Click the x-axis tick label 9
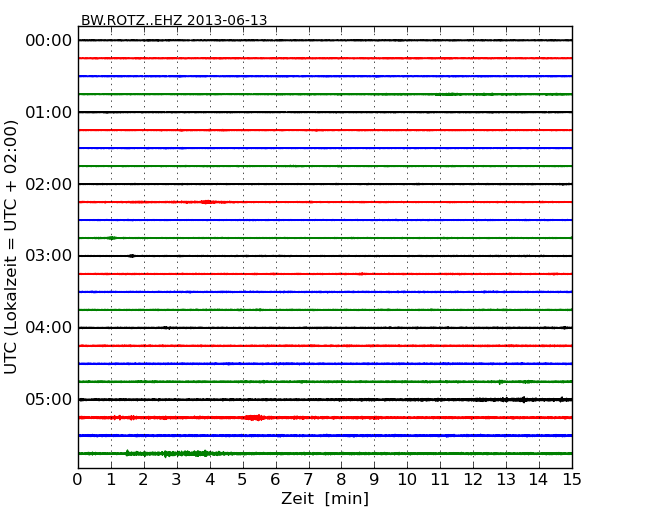The height and width of the screenshot is (520, 650). (x=374, y=480)
